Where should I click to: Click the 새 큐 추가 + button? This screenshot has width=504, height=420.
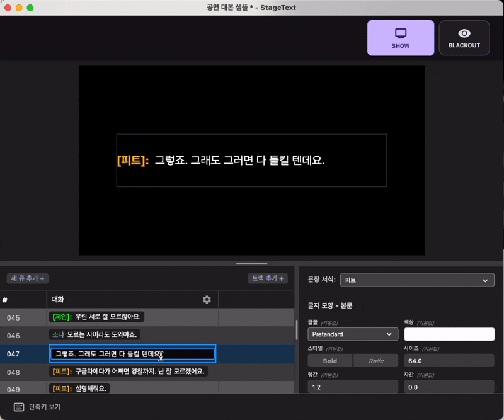(27, 278)
